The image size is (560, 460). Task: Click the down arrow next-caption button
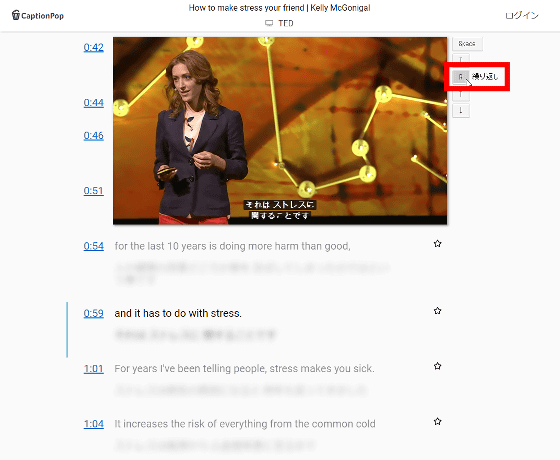point(461,111)
